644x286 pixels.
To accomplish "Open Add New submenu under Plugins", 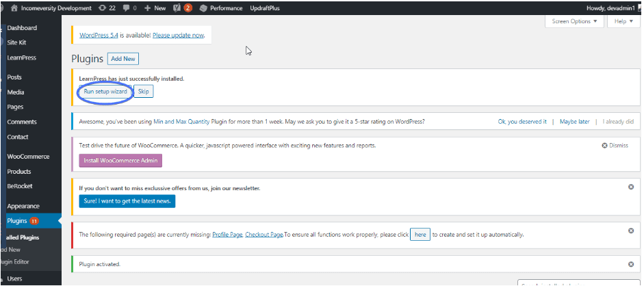I will click(x=10, y=250).
